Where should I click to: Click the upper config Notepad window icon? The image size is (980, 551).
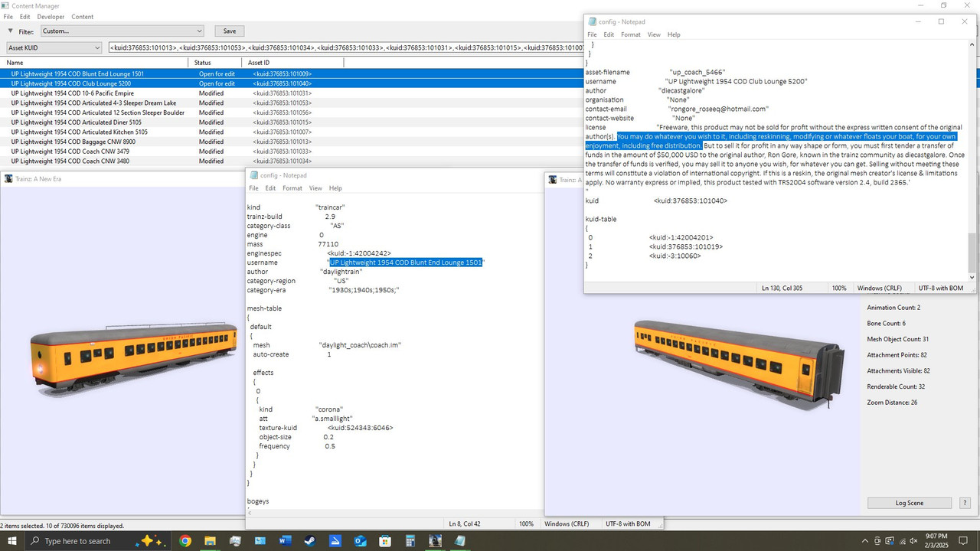pos(592,22)
